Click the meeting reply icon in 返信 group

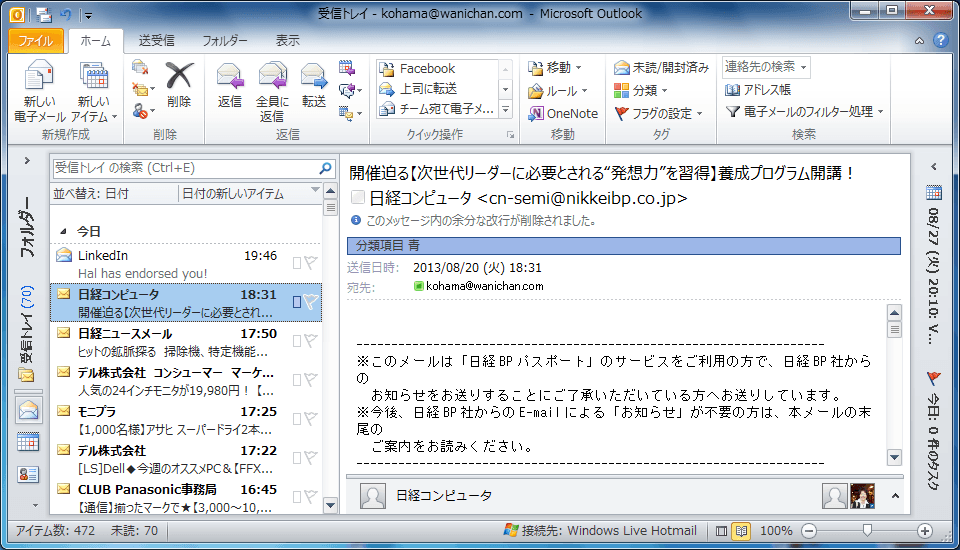point(347,67)
